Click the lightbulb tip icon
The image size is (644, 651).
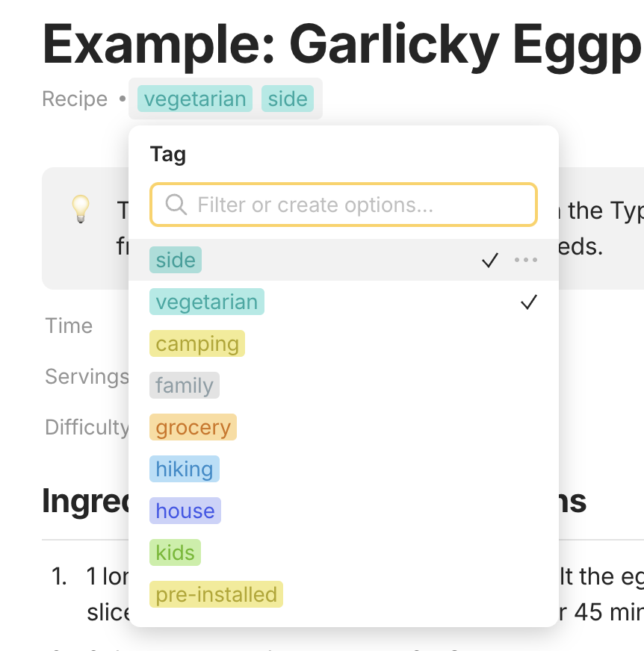pyautogui.click(x=81, y=209)
